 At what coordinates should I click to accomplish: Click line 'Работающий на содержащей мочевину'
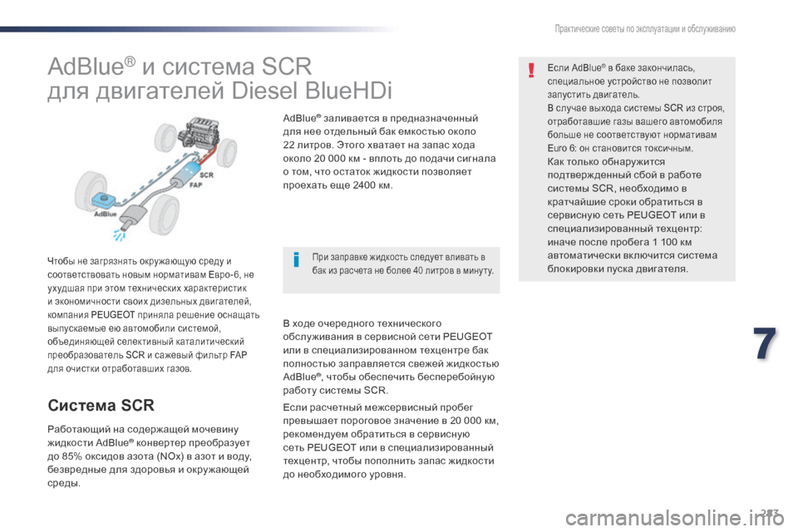[x=143, y=429]
